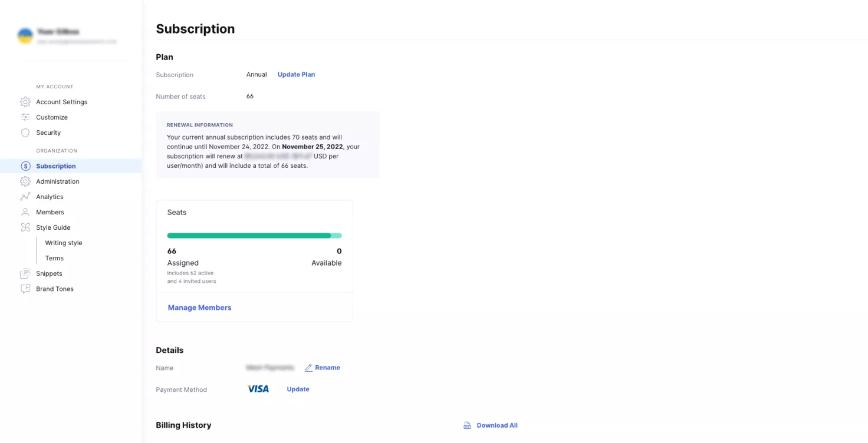Click the Administration gear icon
This screenshot has width=868, height=443.
click(25, 181)
